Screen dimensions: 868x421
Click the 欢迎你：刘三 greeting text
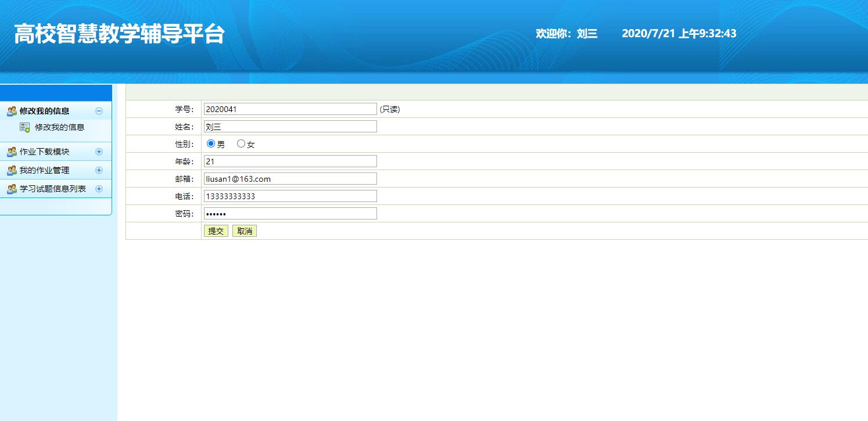(566, 34)
